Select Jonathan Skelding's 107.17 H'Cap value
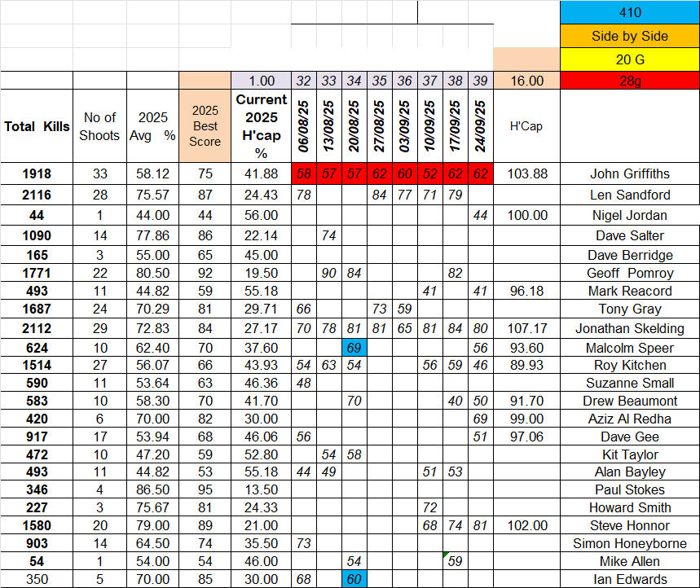 526,330
